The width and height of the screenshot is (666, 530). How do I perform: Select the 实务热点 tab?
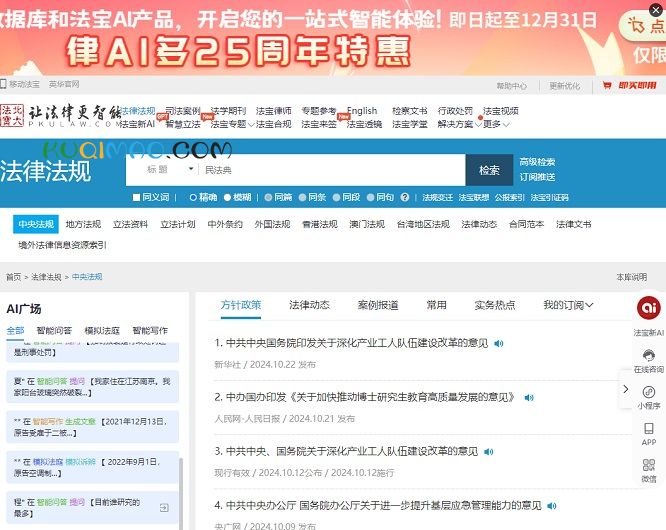click(495, 305)
